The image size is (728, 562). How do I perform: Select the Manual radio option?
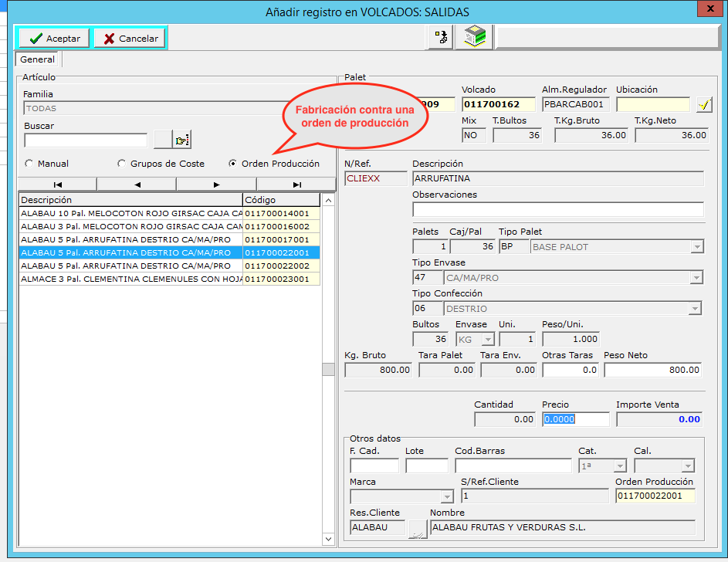point(29,164)
